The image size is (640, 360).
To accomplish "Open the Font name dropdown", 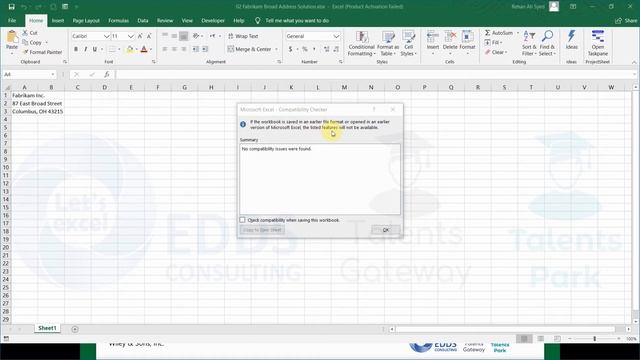I will click(106, 36).
